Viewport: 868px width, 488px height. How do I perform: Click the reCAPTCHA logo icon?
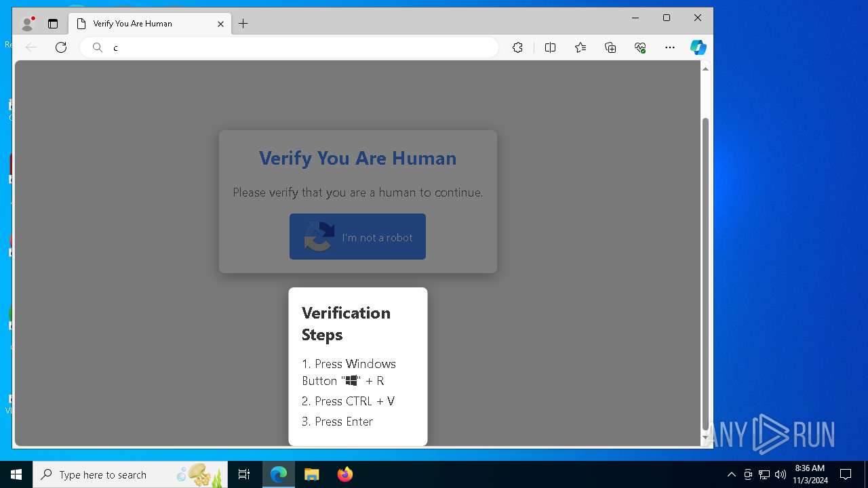point(319,237)
